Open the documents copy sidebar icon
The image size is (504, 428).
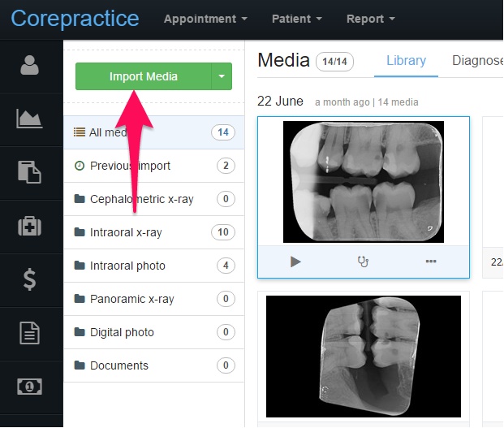coord(29,172)
